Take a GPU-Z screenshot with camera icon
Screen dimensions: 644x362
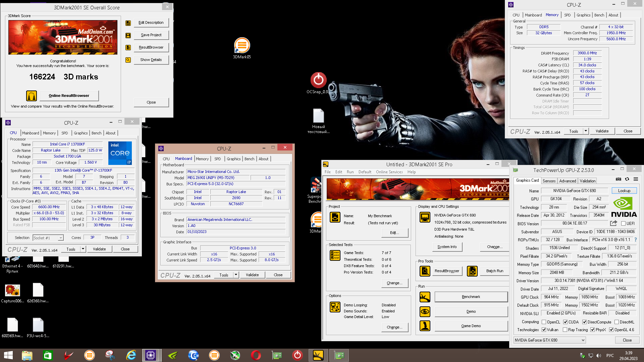point(619,179)
